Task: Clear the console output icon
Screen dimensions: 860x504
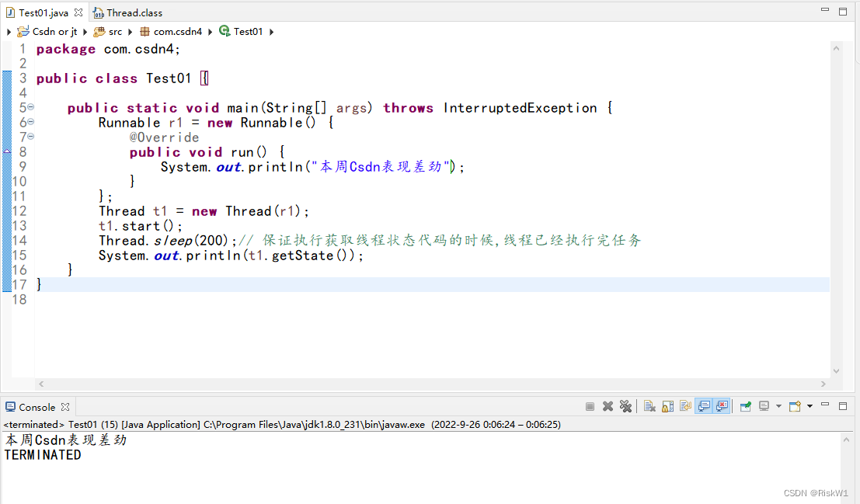Action: 650,406
